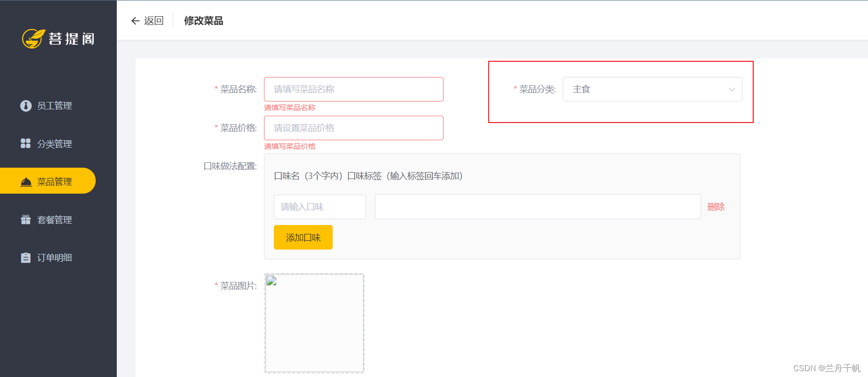868x377 pixels.
Task: Click the broken image icon in upload box
Action: pos(271,280)
